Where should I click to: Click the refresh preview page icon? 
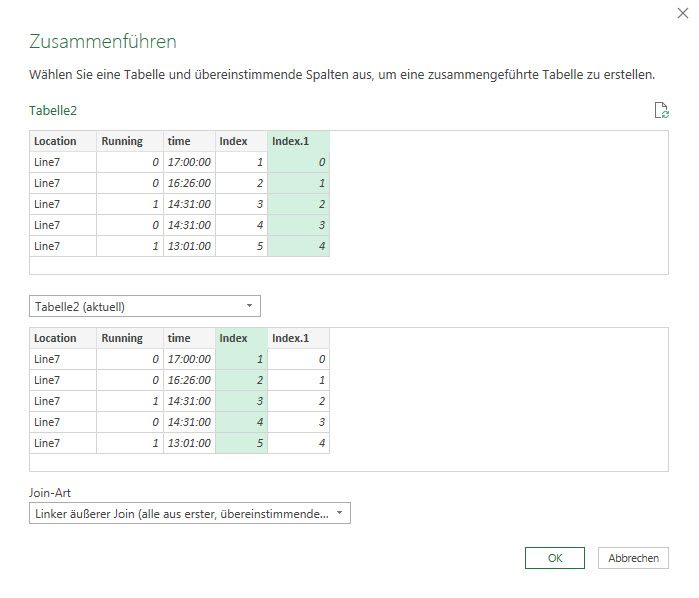(x=662, y=110)
